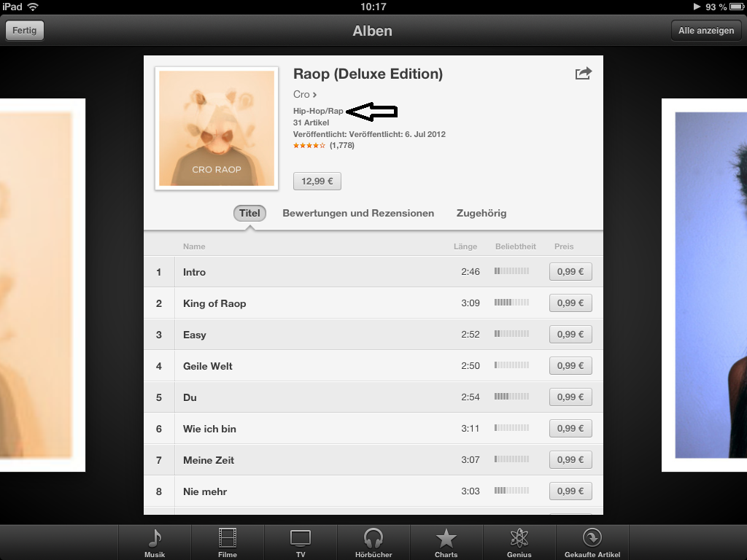Open artist Cro with the chevron
The image size is (747, 560).
click(x=305, y=94)
